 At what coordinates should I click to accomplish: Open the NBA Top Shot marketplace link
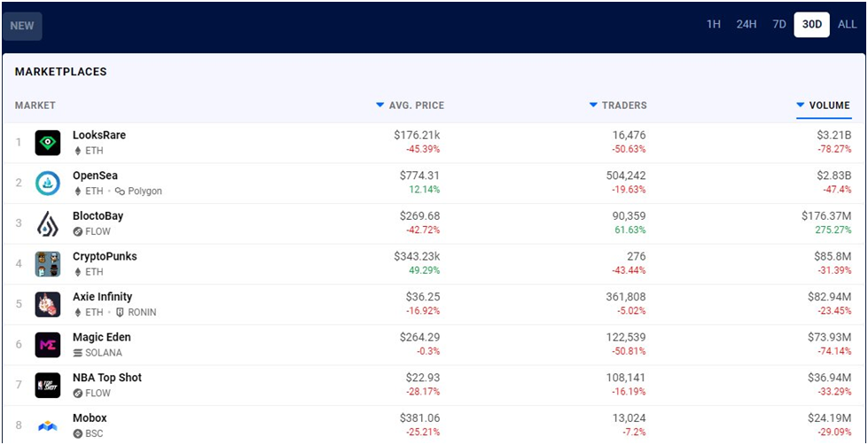(107, 378)
